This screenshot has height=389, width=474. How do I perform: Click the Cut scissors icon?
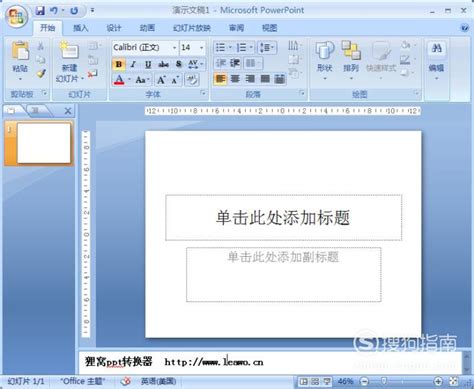41,46
